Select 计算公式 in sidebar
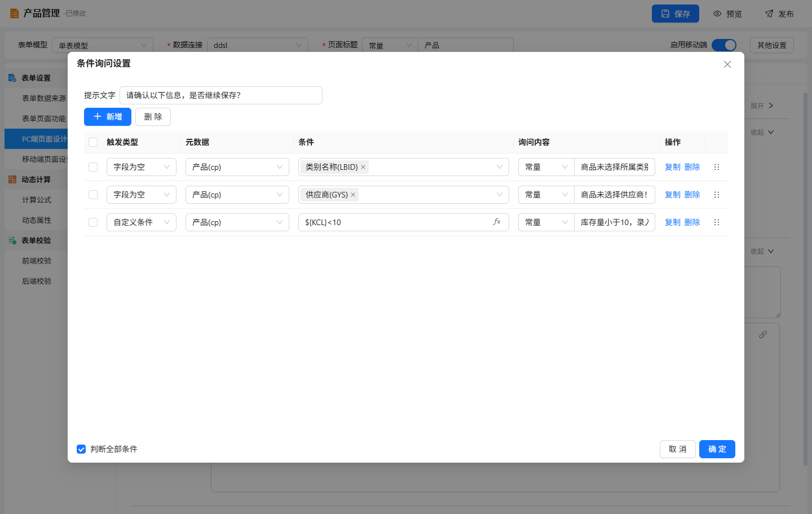812x514 pixels. (36, 200)
